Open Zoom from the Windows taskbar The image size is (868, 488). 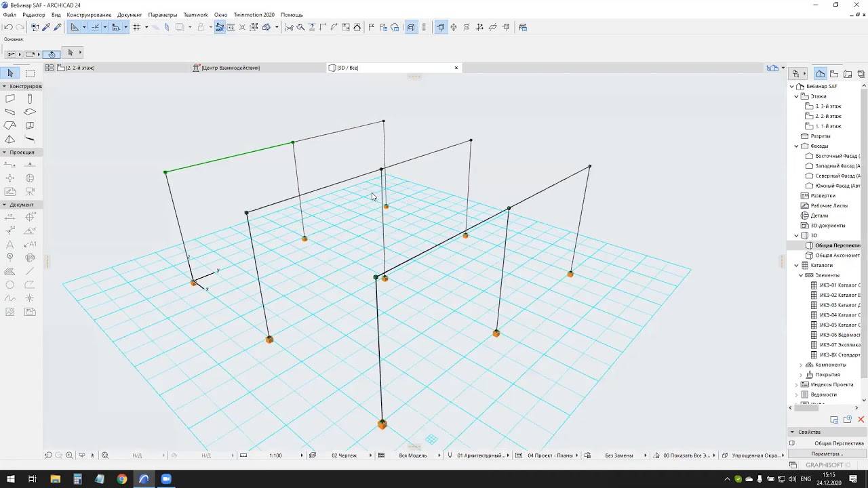pyautogui.click(x=166, y=479)
